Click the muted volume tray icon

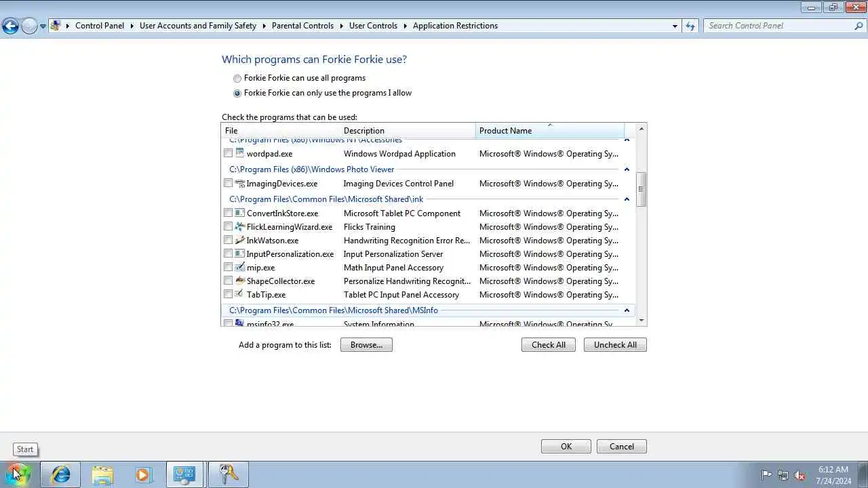pyautogui.click(x=800, y=475)
